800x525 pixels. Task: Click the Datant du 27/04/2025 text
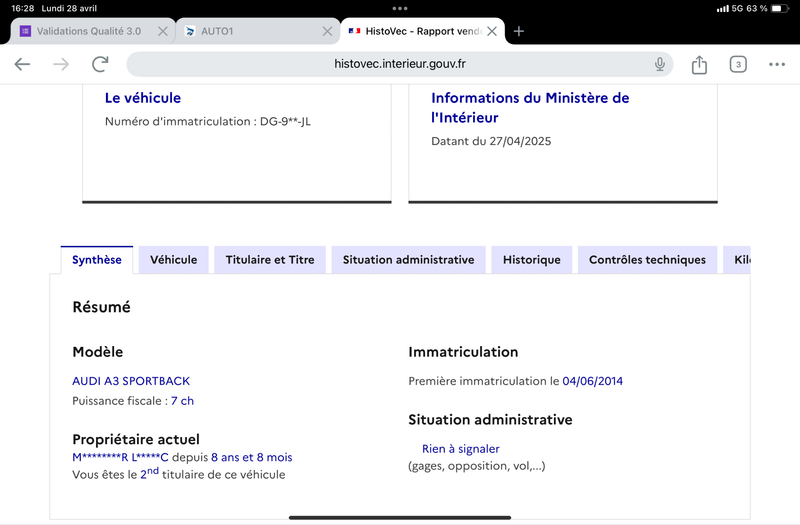491,141
